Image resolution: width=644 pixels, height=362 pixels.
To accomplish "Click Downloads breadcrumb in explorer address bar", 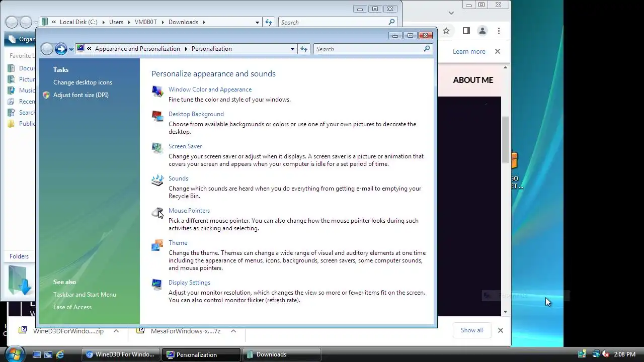I will pos(183,22).
